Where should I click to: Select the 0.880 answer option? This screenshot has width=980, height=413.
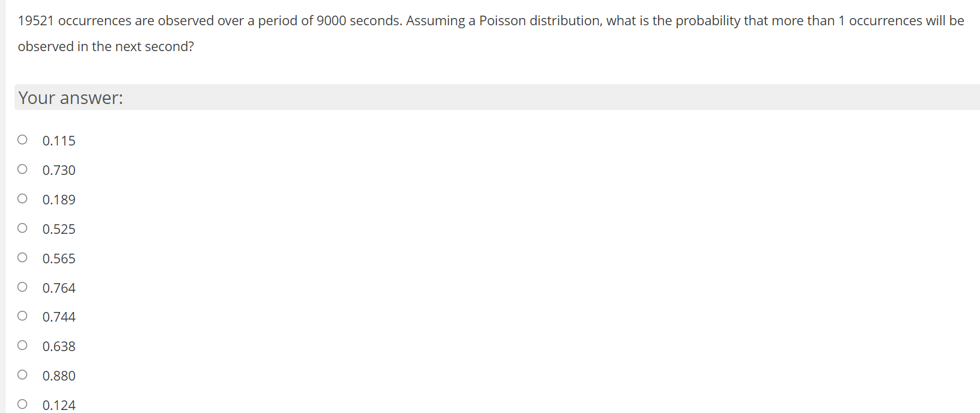[x=22, y=374]
